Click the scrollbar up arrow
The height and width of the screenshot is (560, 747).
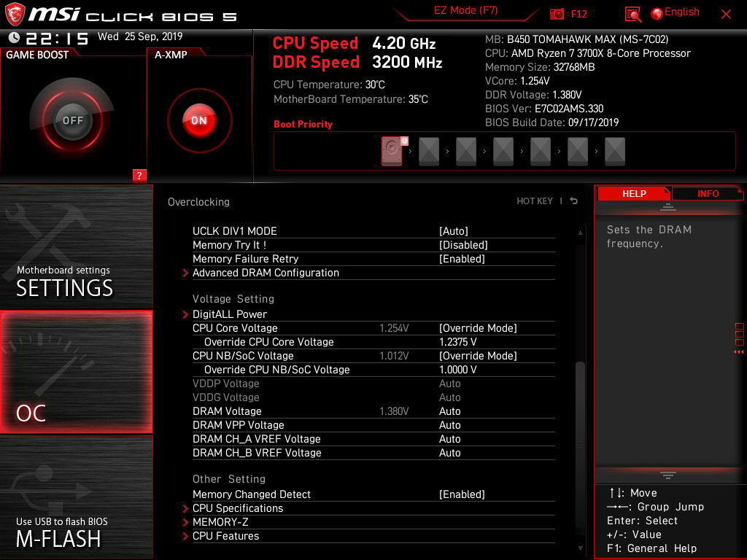580,233
